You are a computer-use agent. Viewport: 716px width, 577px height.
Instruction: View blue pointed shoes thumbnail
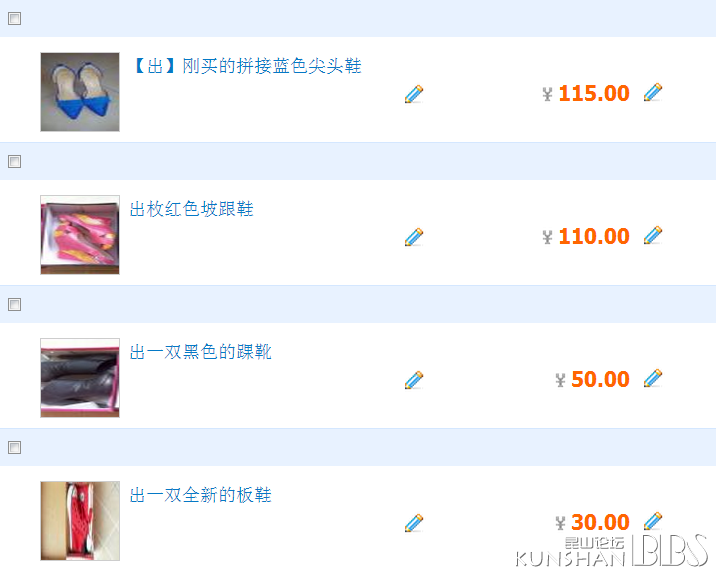[x=80, y=92]
